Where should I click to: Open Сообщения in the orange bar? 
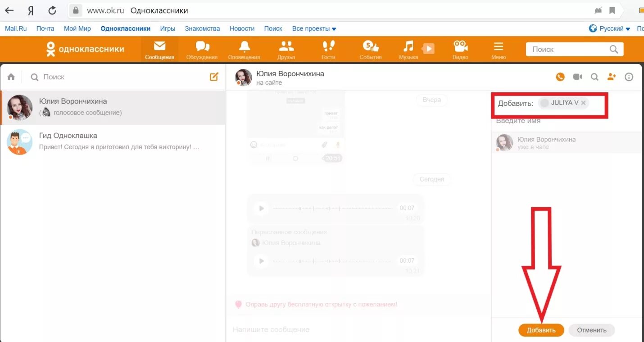pos(159,50)
